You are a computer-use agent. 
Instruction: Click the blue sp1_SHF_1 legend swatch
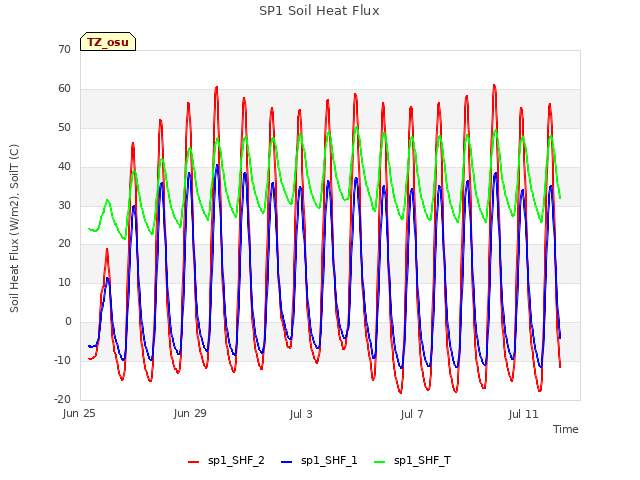click(287, 462)
